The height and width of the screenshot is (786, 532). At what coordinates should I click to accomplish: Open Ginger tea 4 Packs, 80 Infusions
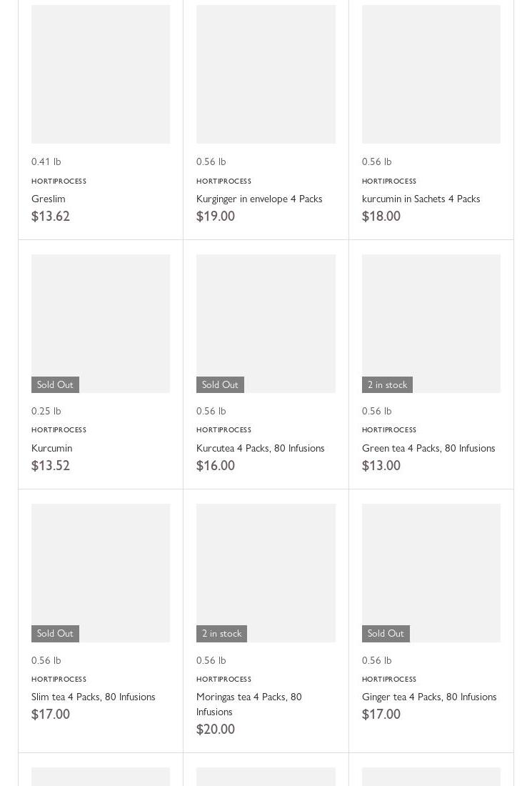[x=429, y=697]
